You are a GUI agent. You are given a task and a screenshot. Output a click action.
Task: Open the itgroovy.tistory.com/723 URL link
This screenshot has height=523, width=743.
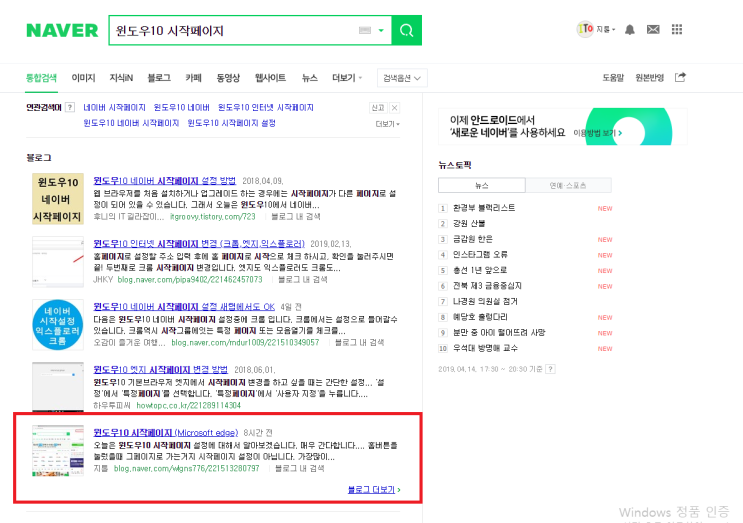click(x=212, y=216)
